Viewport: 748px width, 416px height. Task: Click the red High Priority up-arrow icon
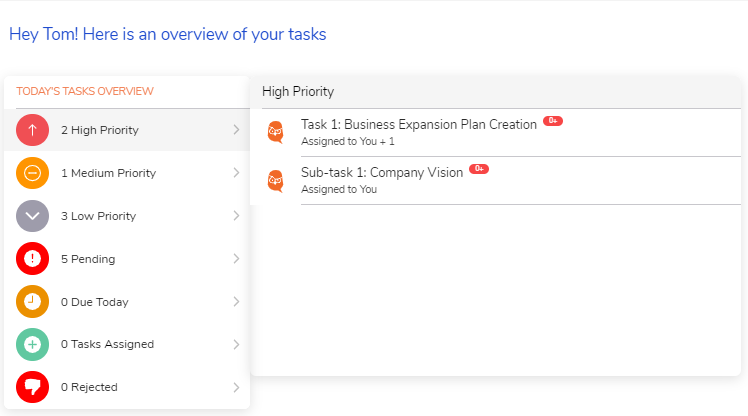[x=33, y=130]
